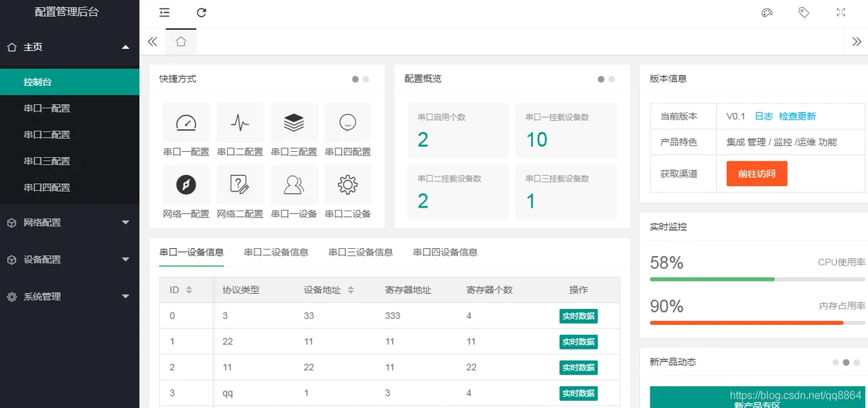
Task: Open 串口四配置 in the sidebar
Action: coord(69,187)
